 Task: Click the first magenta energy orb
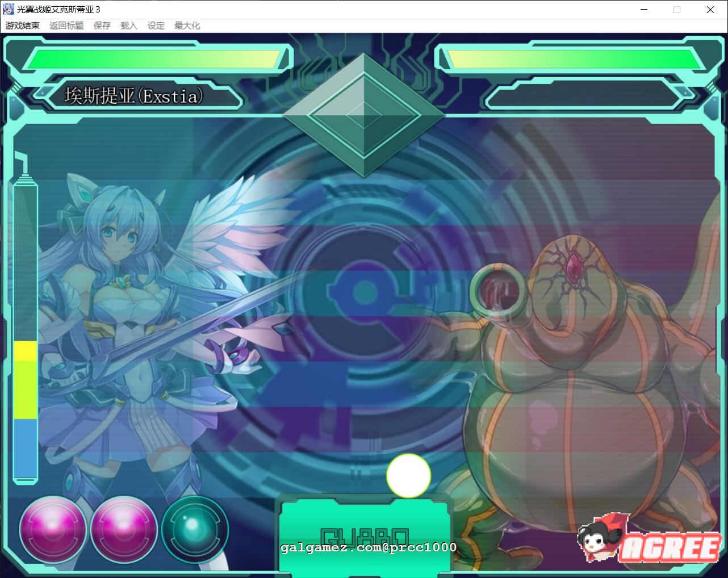(53, 529)
